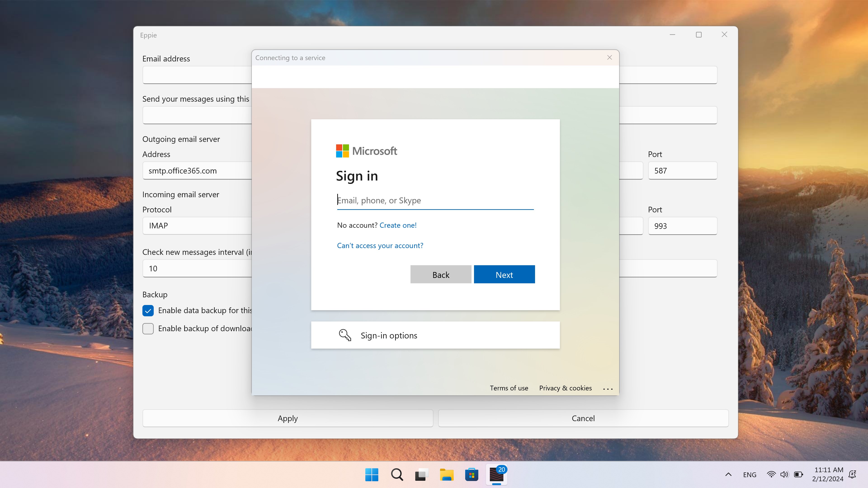The width and height of the screenshot is (868, 488).
Task: Click the smtp.office365.com address field
Action: 197,171
